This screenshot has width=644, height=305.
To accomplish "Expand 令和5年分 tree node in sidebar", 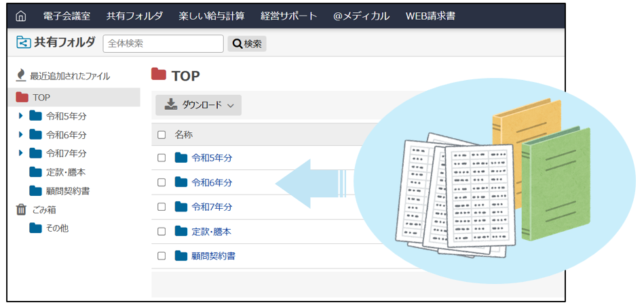I will (21, 116).
